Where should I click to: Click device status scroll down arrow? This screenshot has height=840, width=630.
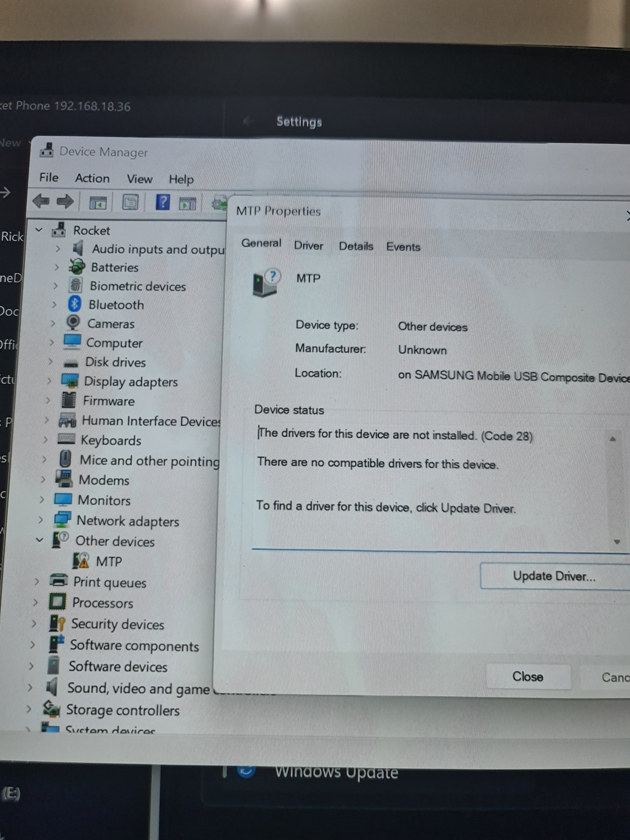coord(616,542)
